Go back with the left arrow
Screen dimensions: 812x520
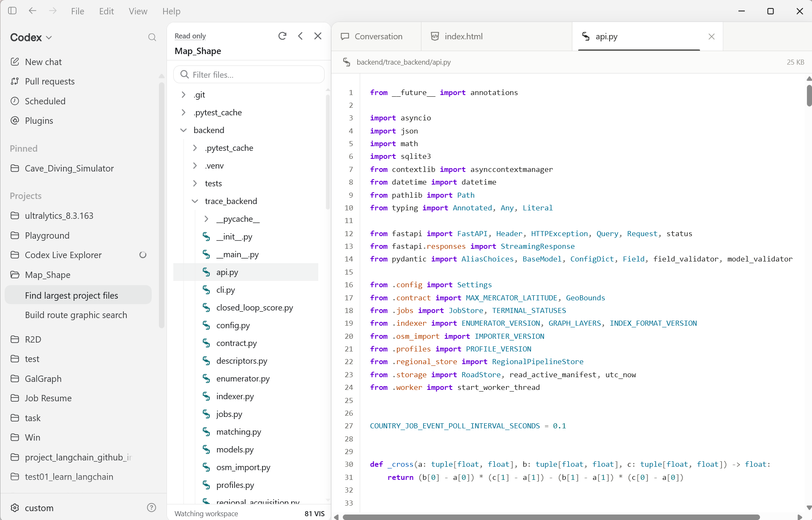(x=33, y=11)
